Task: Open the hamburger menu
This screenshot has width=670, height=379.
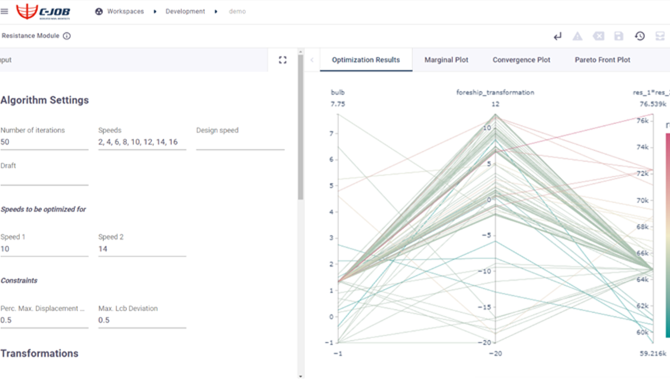Action: (x=4, y=11)
